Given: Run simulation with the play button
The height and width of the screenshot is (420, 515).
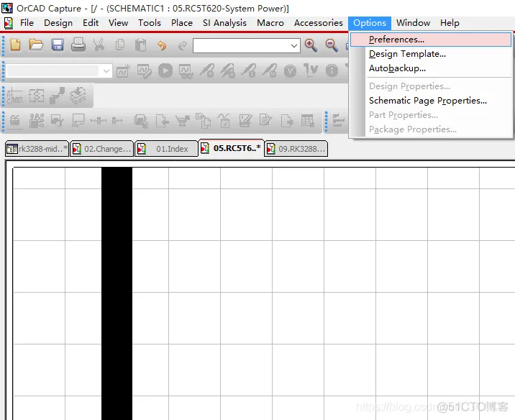Looking at the screenshot, I should coord(165,70).
